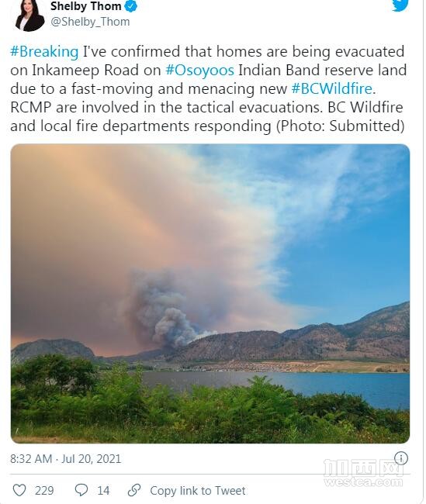
Task: Open the Shelby Thom display name
Action: coord(85,6)
